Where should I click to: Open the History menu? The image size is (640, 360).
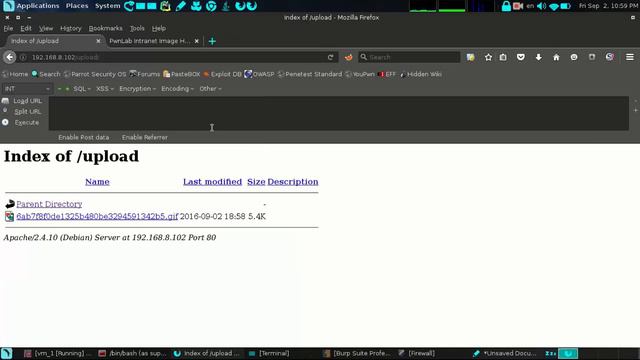click(71, 28)
